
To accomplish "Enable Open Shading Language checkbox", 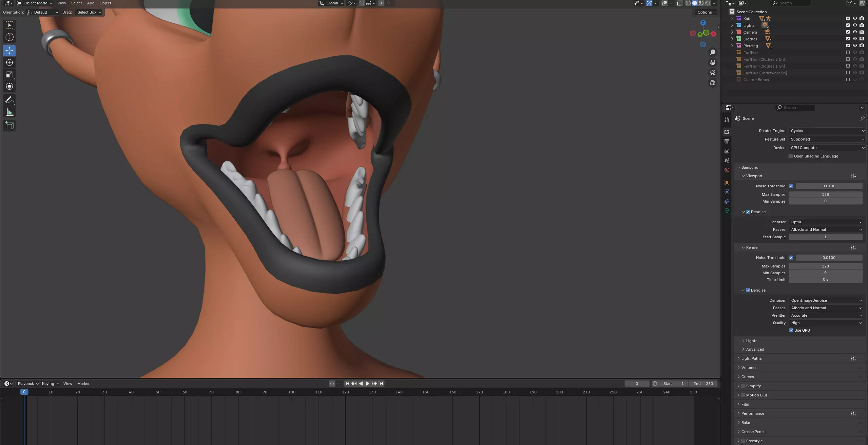I will pyautogui.click(x=791, y=156).
